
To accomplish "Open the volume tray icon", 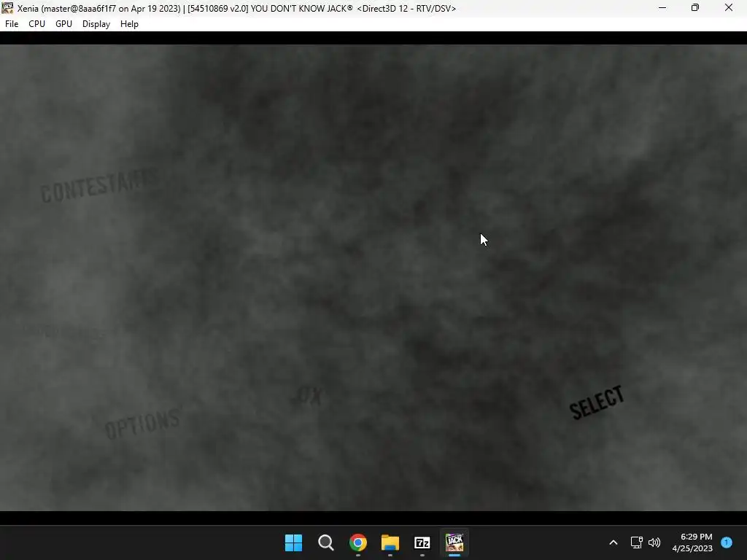I will (x=654, y=542).
